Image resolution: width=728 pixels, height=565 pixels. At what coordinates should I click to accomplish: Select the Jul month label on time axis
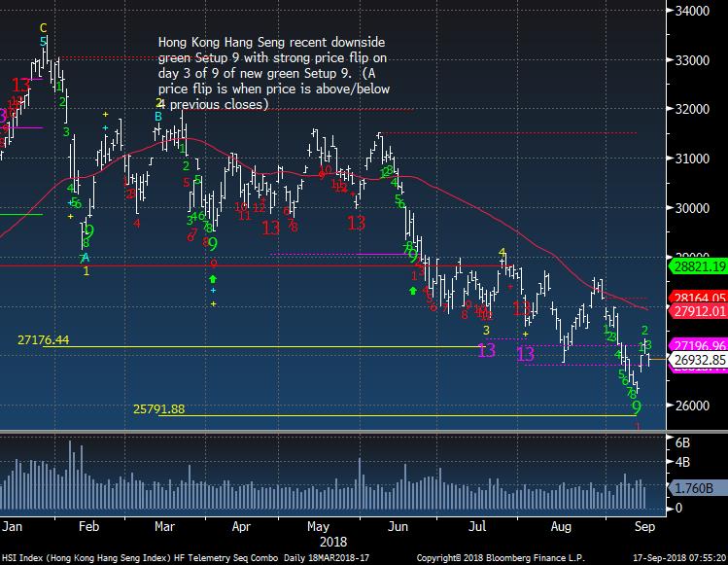click(477, 526)
